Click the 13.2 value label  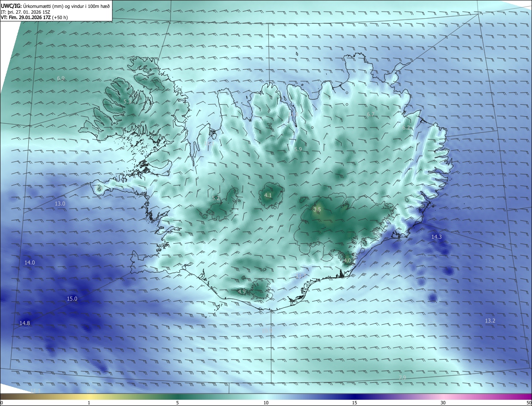(x=490, y=320)
